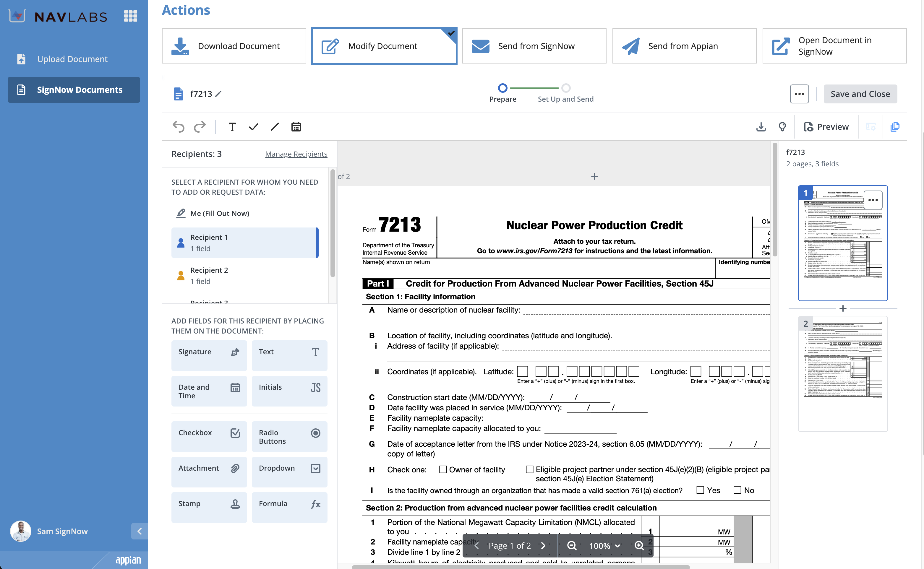Click the download icon in editor toolbar
The height and width of the screenshot is (569, 924).
tap(761, 127)
